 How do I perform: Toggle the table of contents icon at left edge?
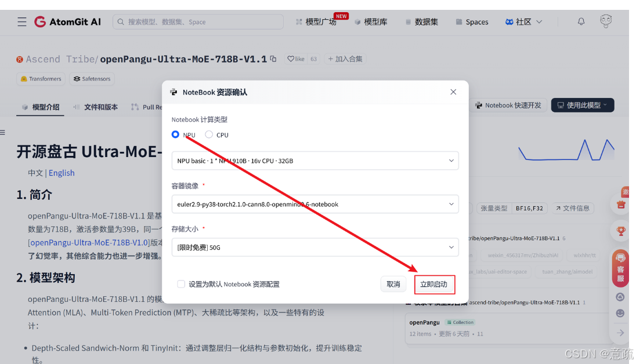tap(2, 133)
